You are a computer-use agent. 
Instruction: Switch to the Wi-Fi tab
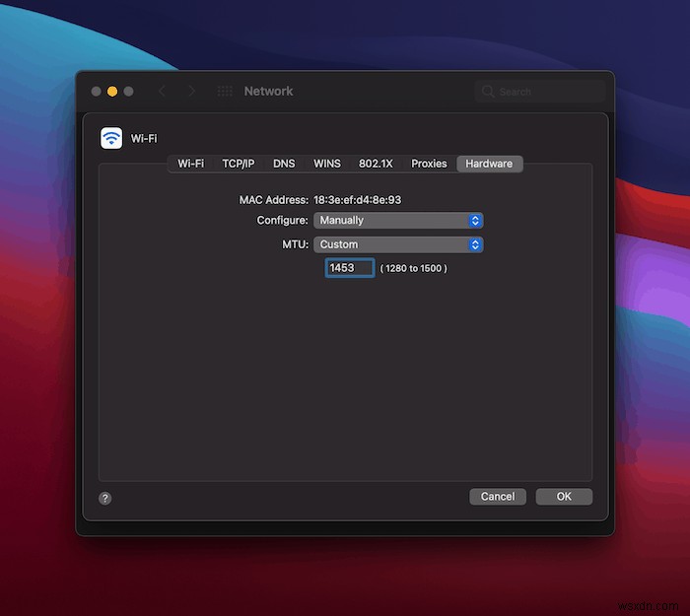click(190, 164)
